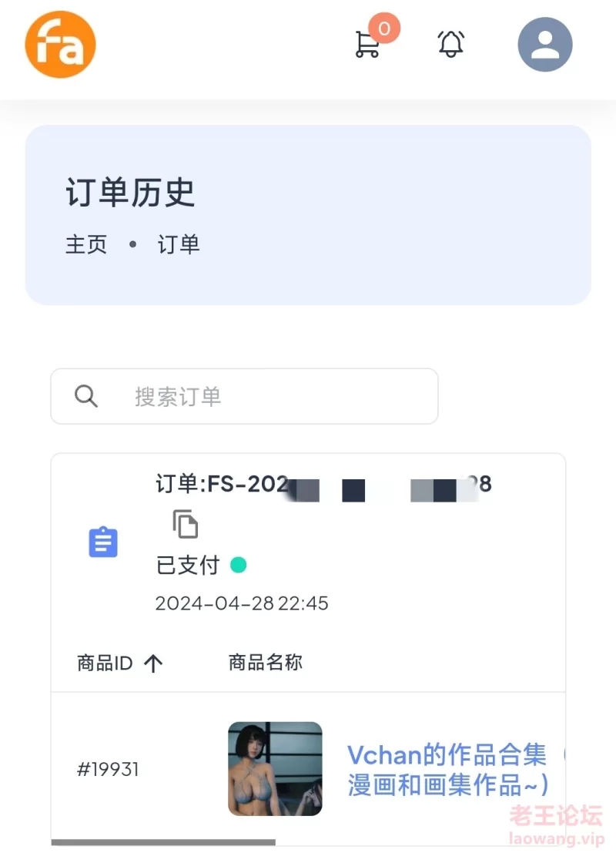Click into the 搜索订单 search field
This screenshot has height=853, width=616.
[244, 396]
